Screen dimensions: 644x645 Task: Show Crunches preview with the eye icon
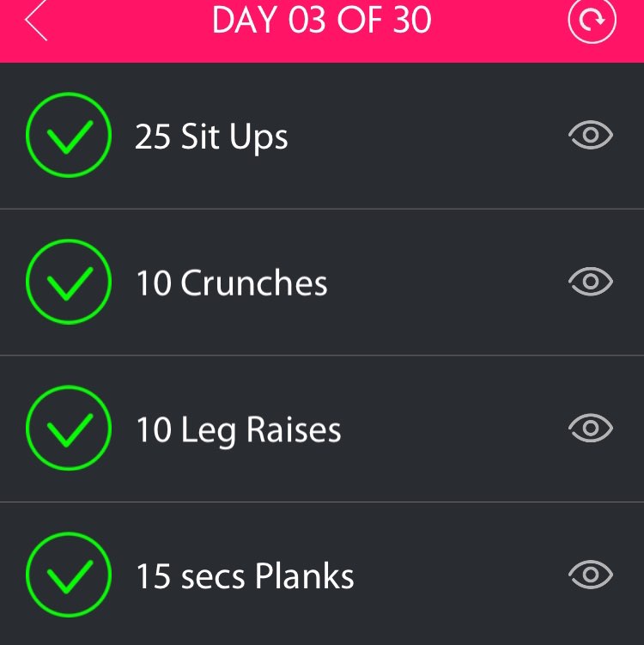[591, 282]
